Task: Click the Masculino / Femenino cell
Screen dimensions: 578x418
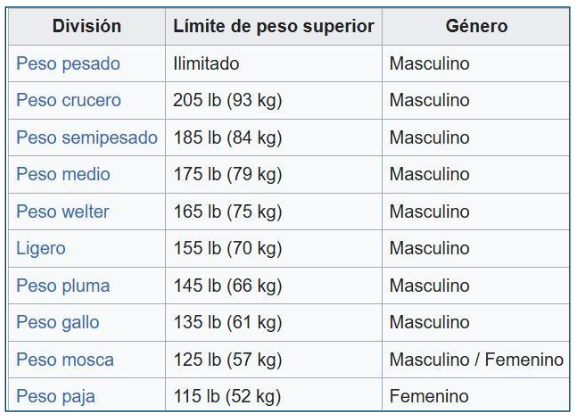Action: coord(476,360)
